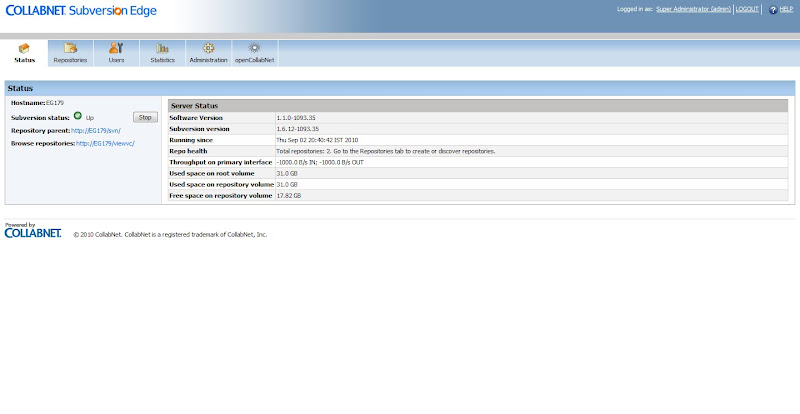Click the Subversion status label text
This screenshot has width=800, height=414.
(x=40, y=118)
